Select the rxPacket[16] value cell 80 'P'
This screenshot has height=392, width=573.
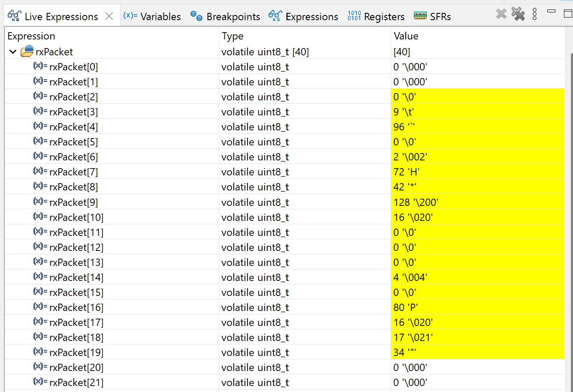click(x=477, y=307)
